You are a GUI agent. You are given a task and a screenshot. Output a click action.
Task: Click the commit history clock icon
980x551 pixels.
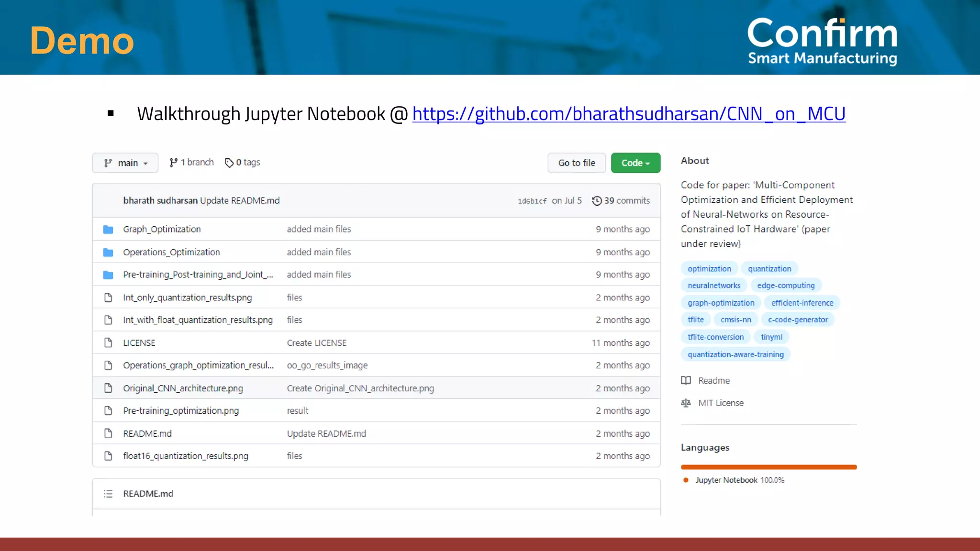597,201
